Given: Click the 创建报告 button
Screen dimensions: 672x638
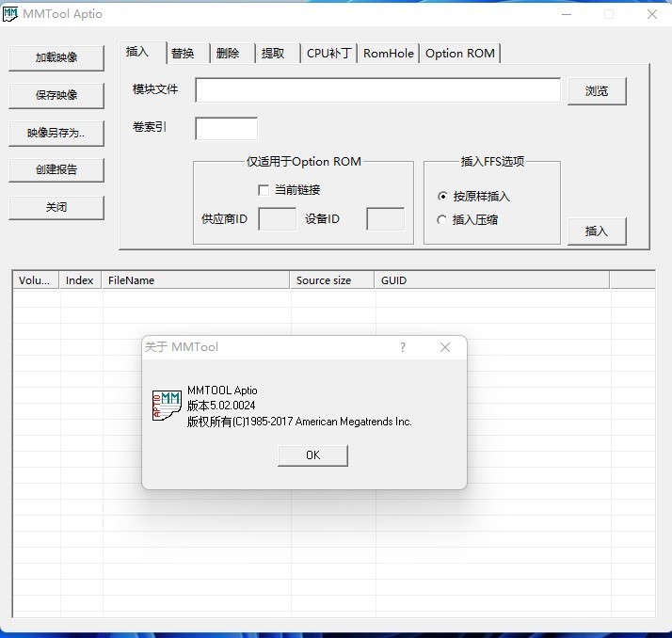Looking at the screenshot, I should point(56,170).
